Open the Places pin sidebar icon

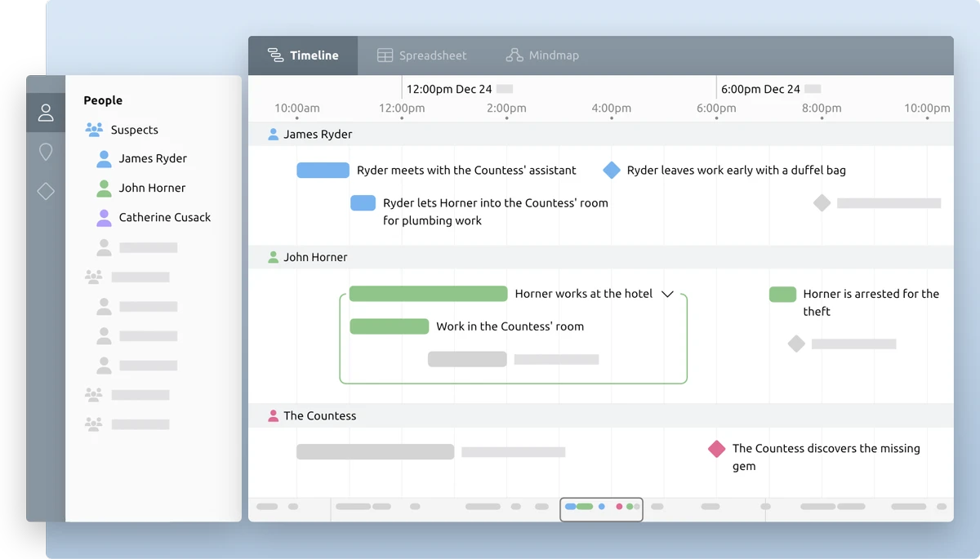46,152
